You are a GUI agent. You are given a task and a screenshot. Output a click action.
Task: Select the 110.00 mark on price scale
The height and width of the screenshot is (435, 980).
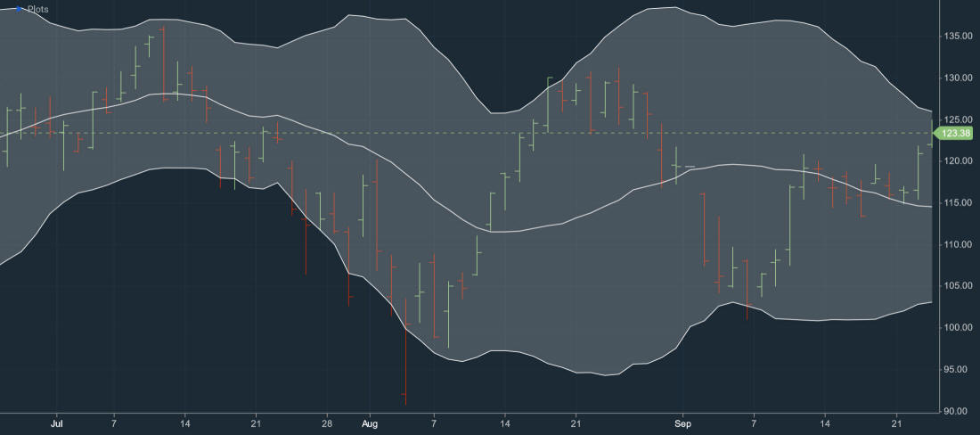click(959, 244)
